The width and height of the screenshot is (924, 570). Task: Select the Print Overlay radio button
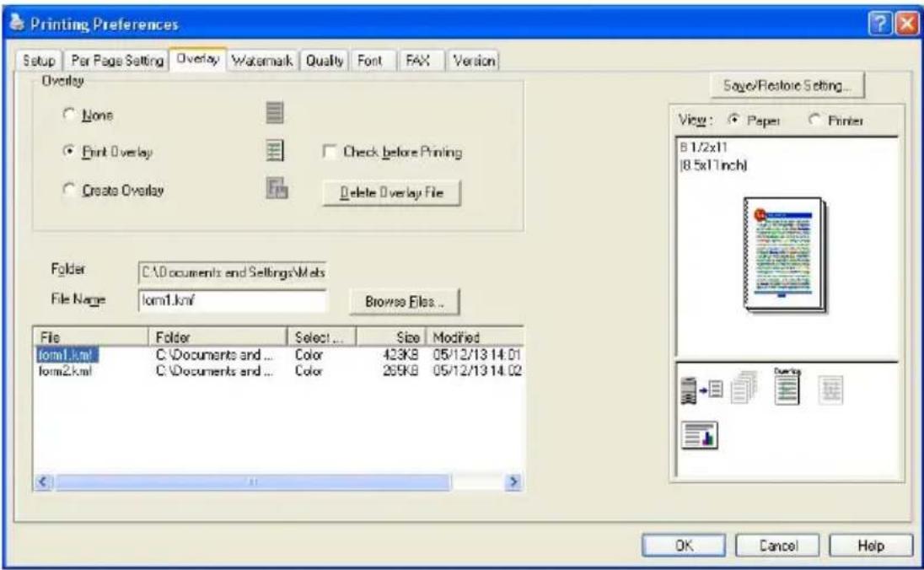point(69,151)
